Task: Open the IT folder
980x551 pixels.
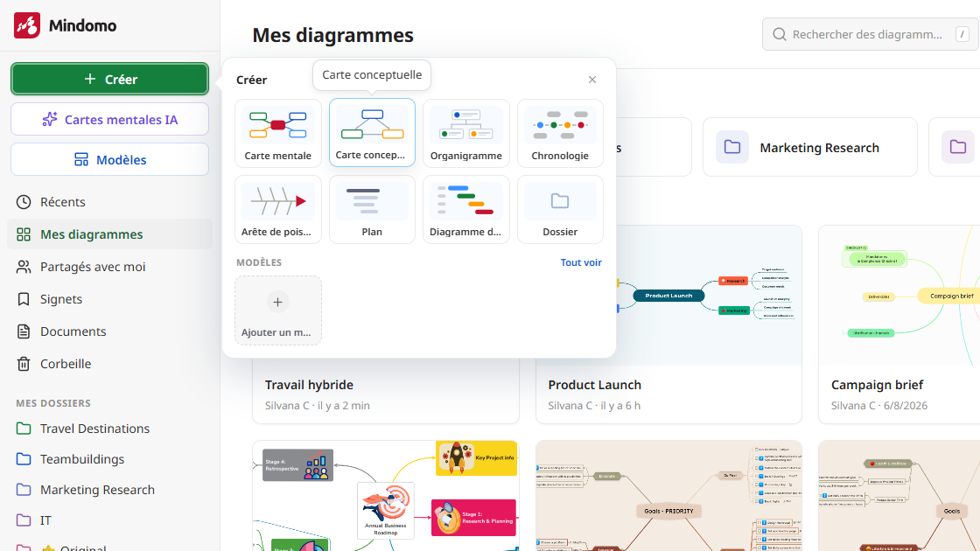Action: point(45,520)
